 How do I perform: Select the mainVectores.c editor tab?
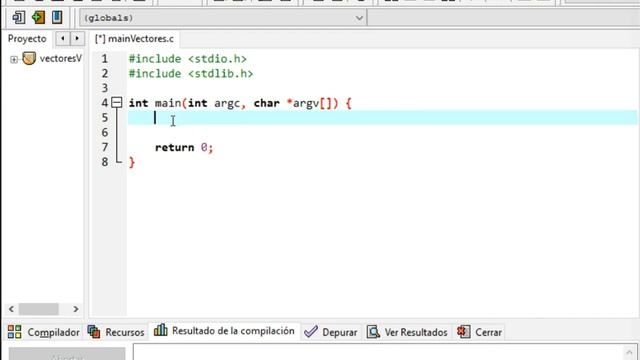click(x=134, y=39)
